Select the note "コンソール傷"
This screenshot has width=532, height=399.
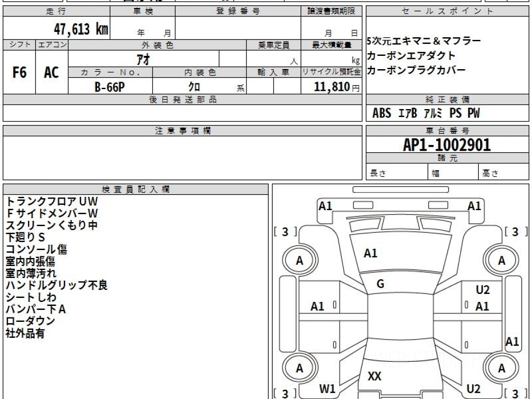pyautogui.click(x=36, y=249)
